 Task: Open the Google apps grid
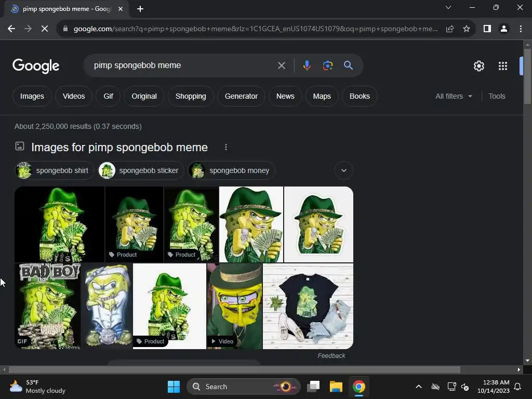click(x=503, y=66)
